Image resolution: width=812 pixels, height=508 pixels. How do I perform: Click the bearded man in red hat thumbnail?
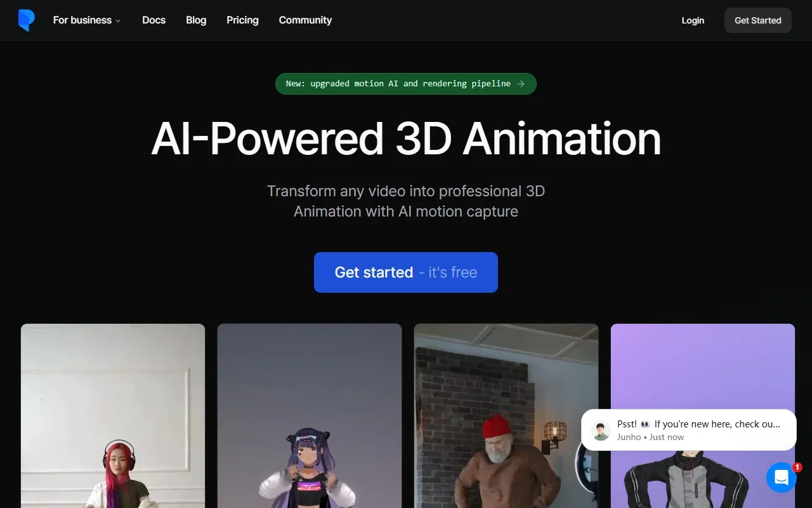(x=506, y=416)
